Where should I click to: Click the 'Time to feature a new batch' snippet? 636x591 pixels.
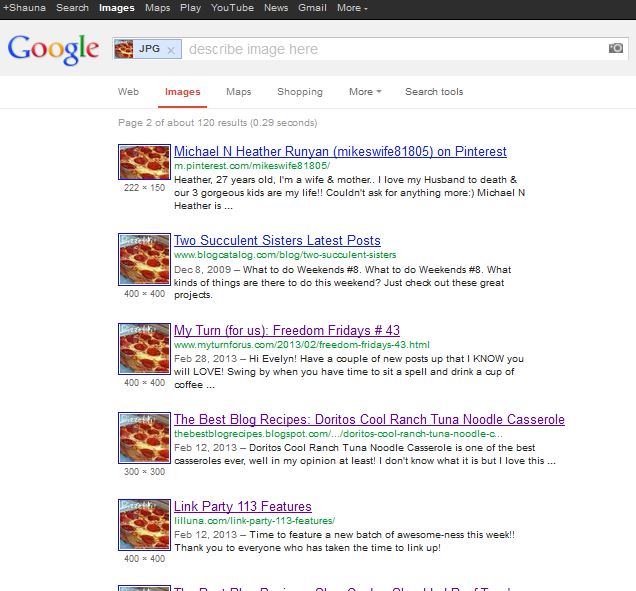345,541
